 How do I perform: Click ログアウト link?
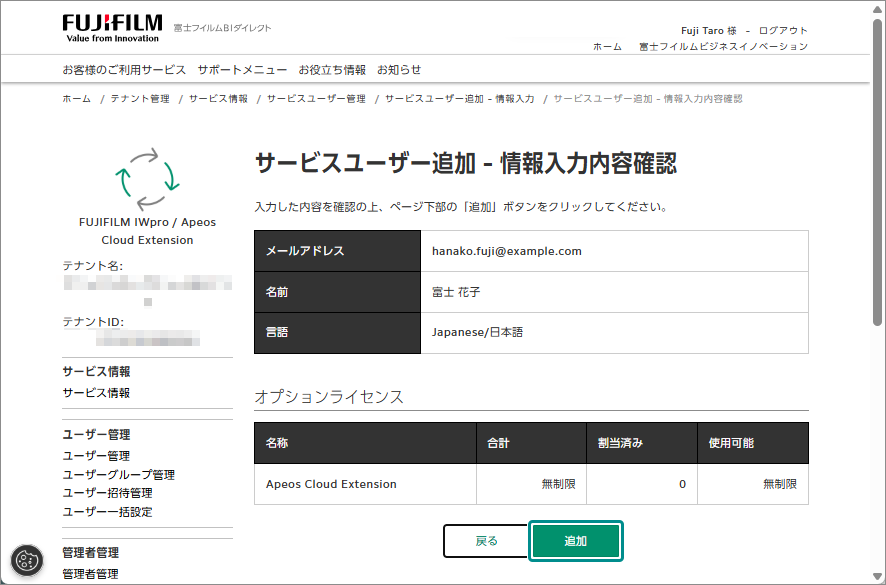point(783,31)
